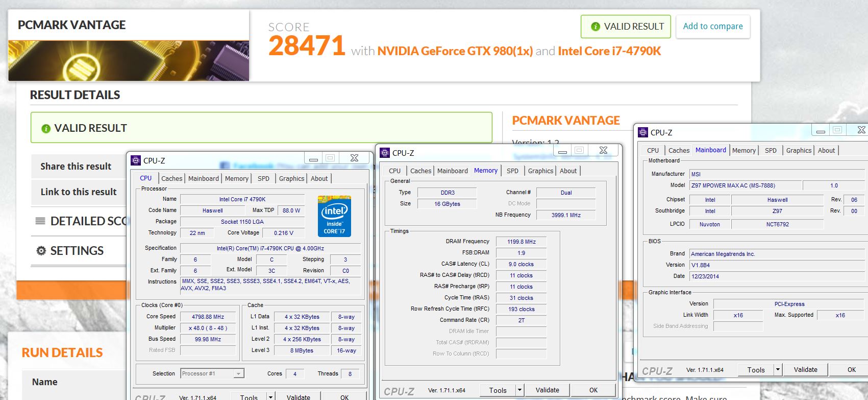Click the Intel Core i7-4790K link
This screenshot has height=400, width=868.
click(609, 51)
